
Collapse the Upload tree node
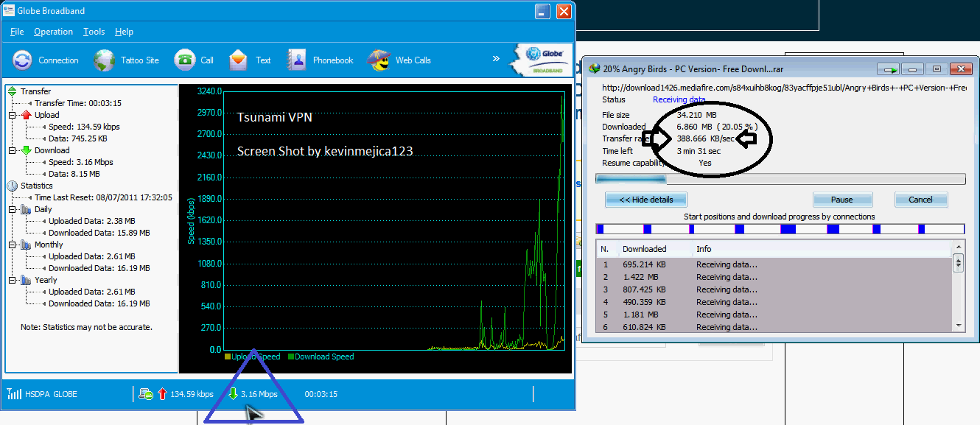pyautogui.click(x=12, y=115)
